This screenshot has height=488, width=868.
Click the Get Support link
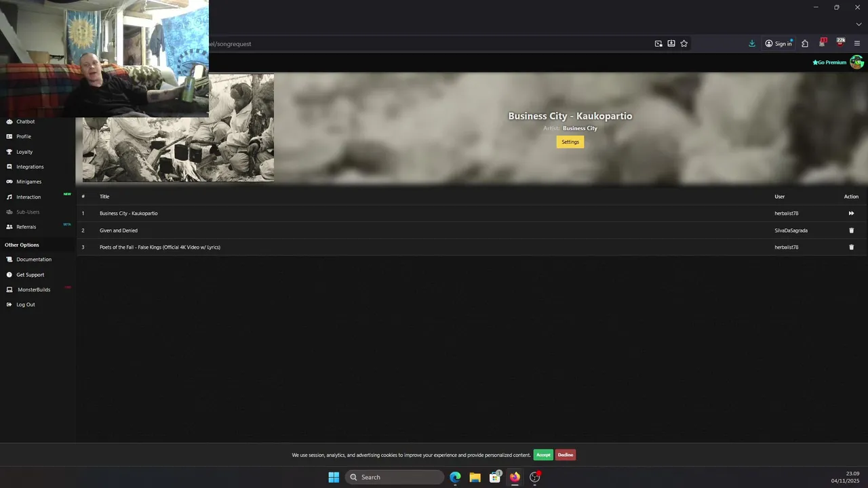tap(30, 274)
